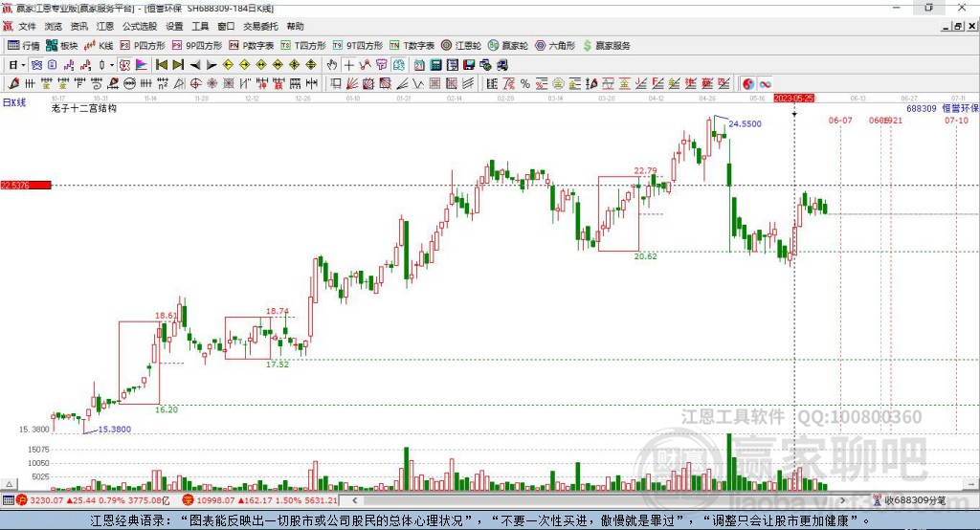Open the 设置 menu
Image resolution: width=980 pixels, height=530 pixels.
pos(174,26)
